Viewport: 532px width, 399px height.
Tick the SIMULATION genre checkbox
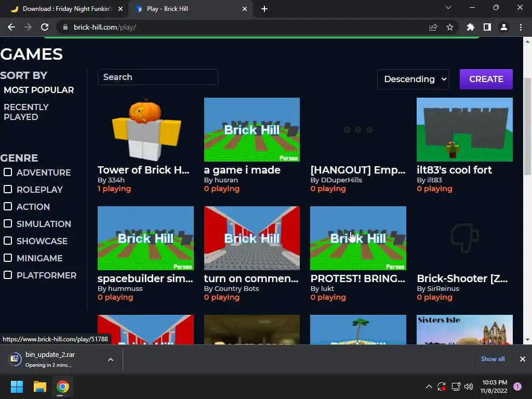[x=8, y=223]
